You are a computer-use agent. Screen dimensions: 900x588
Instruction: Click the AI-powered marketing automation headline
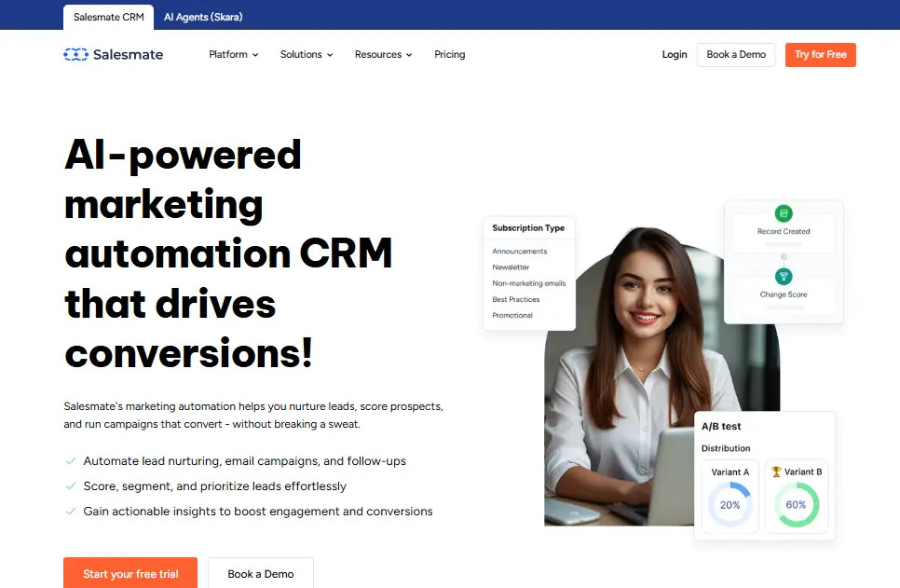228,253
